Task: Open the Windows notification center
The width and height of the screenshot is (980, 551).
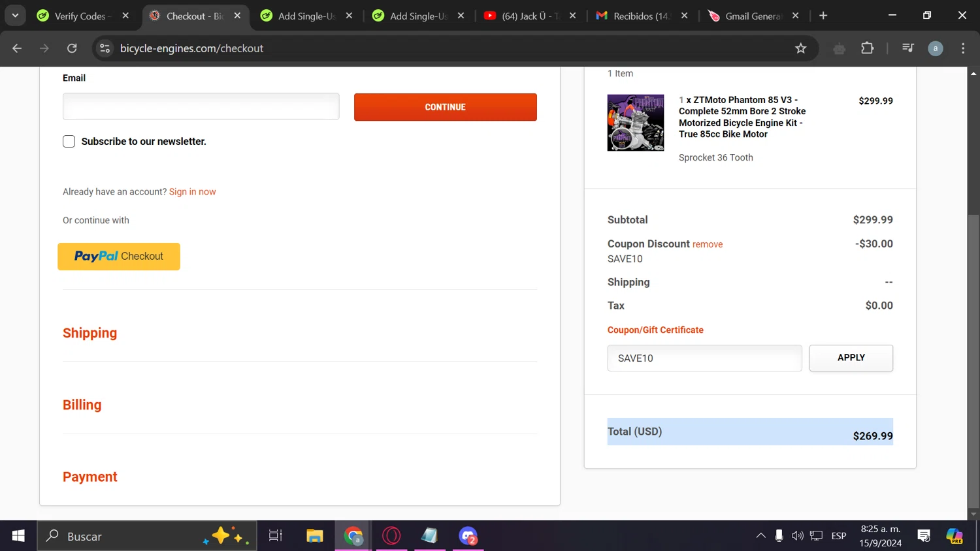Action: [x=924, y=536]
